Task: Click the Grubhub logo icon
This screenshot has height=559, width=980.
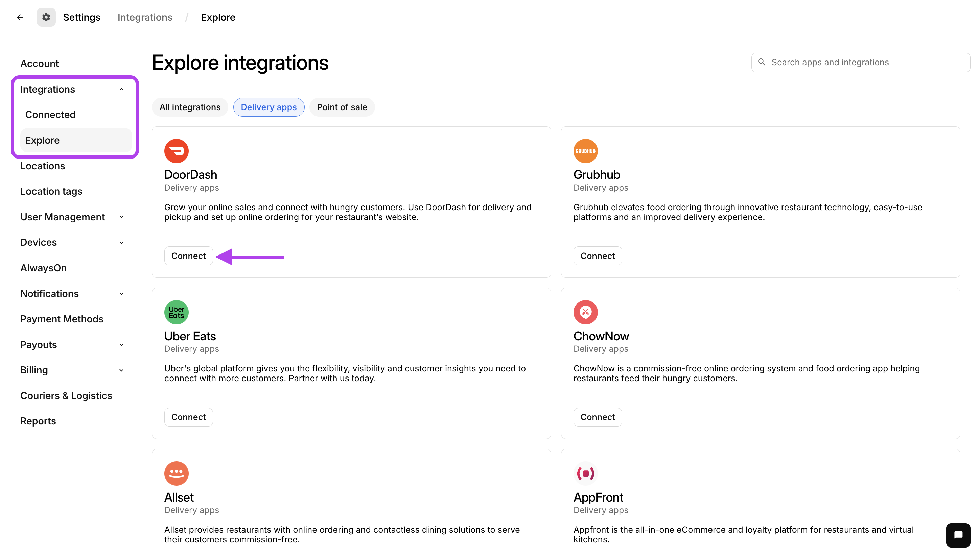Action: (585, 151)
